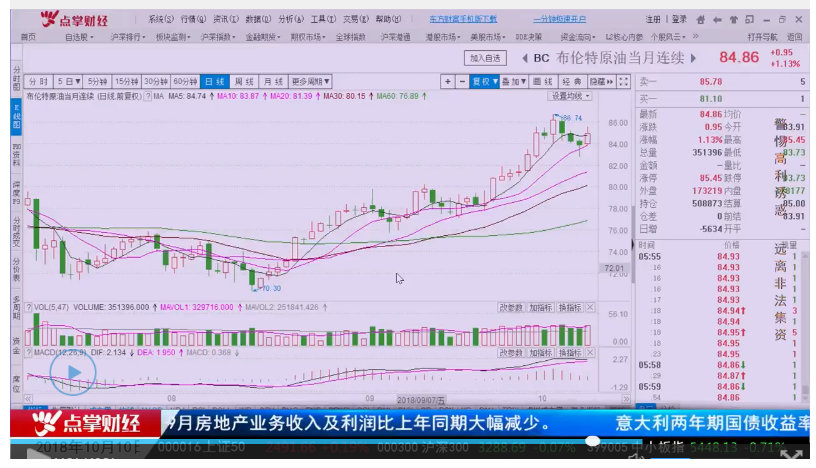
Task: Zoom out the chart with minus button
Action: (462, 82)
